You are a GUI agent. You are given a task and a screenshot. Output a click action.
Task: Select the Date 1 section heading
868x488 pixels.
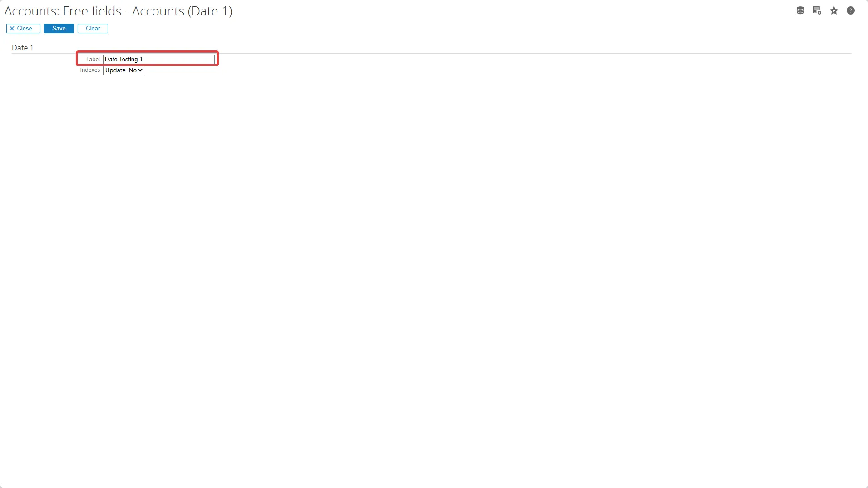click(x=22, y=48)
